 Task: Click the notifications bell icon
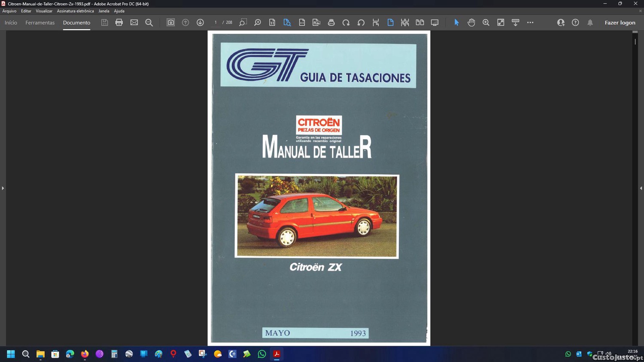[x=590, y=22]
